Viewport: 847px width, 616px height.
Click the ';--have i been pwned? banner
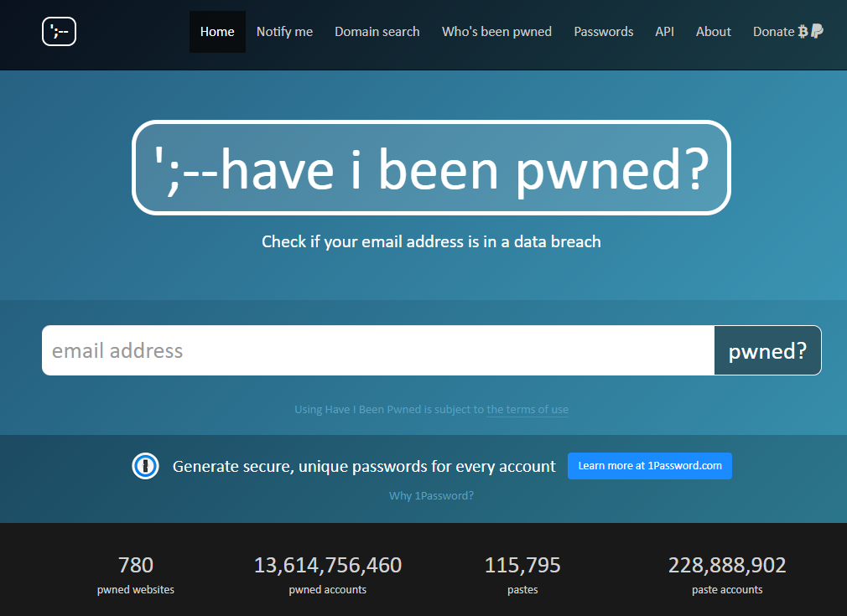[431, 168]
